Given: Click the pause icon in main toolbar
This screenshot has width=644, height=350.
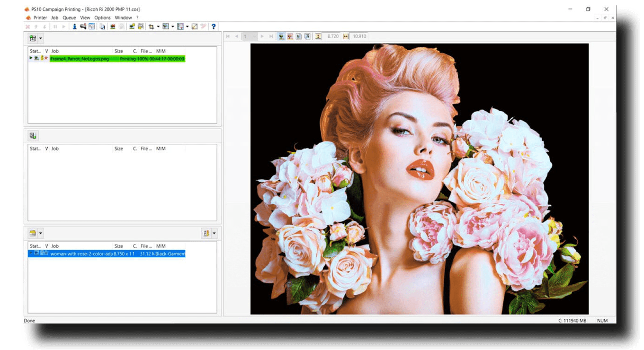Looking at the screenshot, I should [55, 27].
